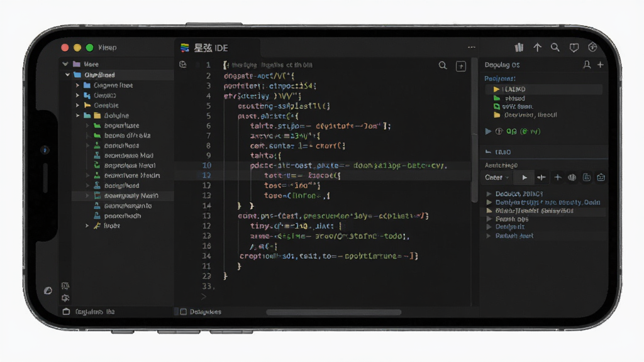Image resolution: width=644 pixels, height=362 pixels.
Task: Collapse the expanded blue folder under the root
Action: (x=68, y=75)
